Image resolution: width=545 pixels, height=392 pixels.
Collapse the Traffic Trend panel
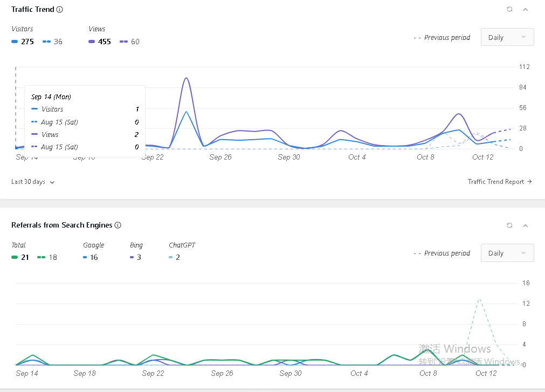[x=525, y=9]
